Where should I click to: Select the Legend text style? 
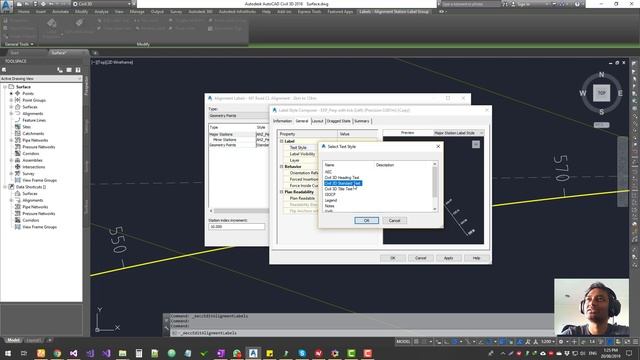[331, 200]
